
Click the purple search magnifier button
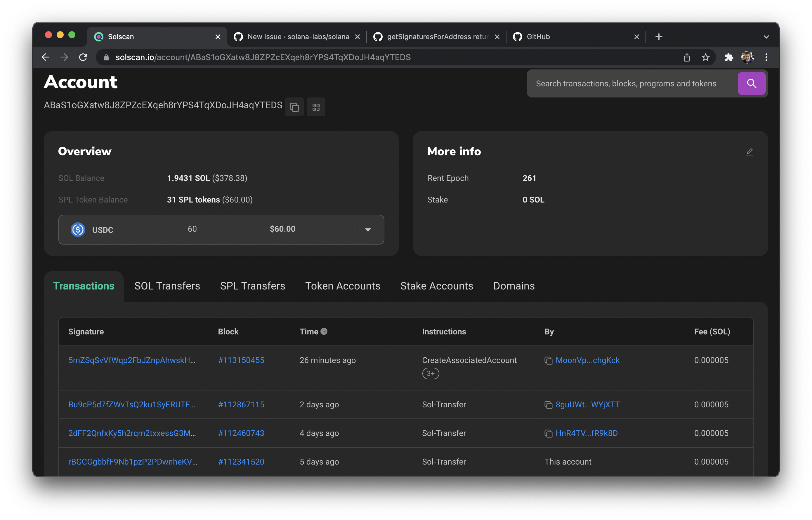click(x=751, y=83)
